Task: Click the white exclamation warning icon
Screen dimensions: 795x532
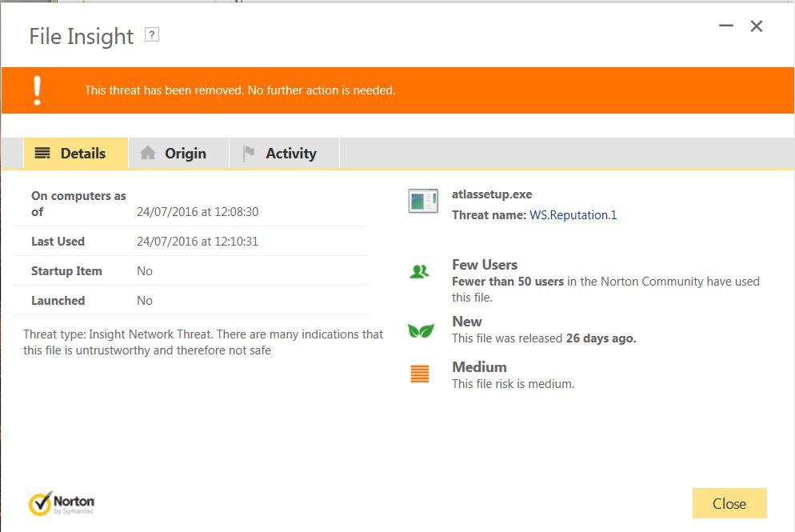Action: [x=37, y=90]
